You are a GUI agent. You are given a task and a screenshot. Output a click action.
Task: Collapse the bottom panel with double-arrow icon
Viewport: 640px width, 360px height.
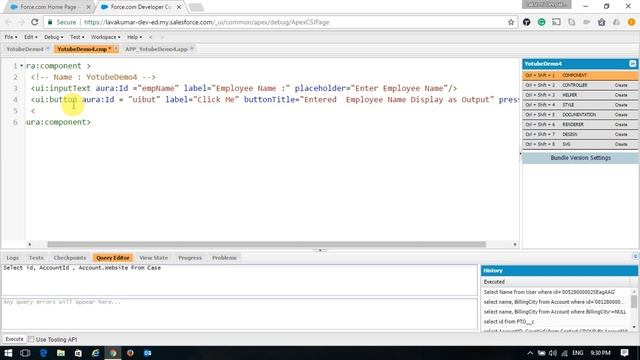pyautogui.click(x=635, y=256)
